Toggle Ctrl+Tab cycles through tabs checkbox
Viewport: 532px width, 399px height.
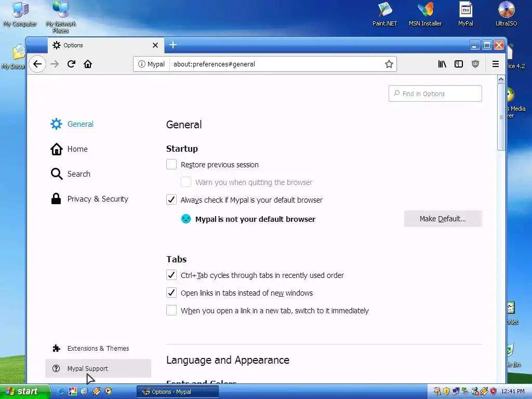click(171, 275)
